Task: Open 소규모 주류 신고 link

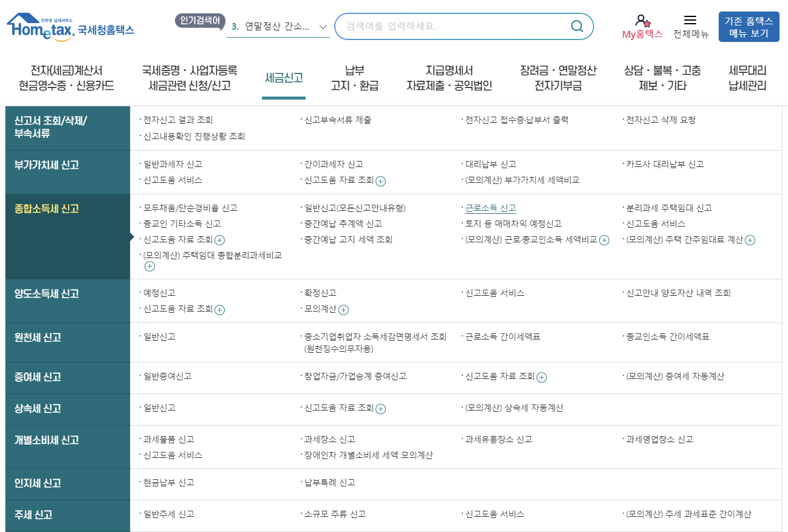Action: pyautogui.click(x=335, y=514)
